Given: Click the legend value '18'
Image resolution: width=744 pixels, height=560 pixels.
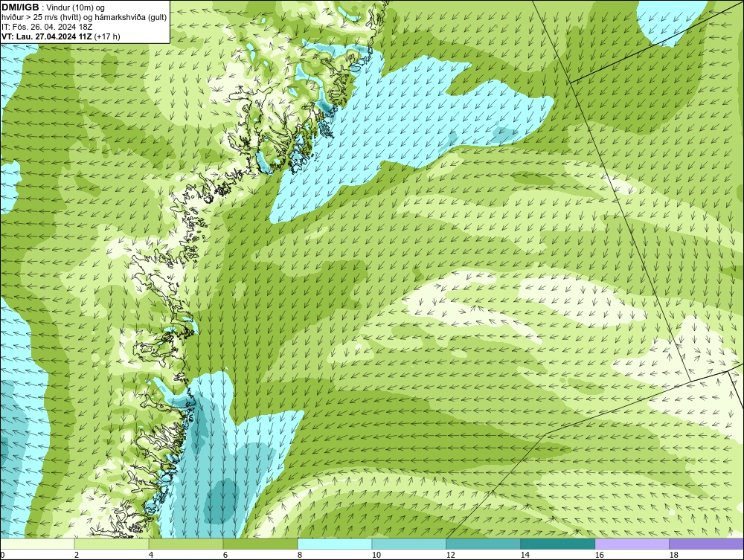Looking at the screenshot, I should [x=673, y=555].
